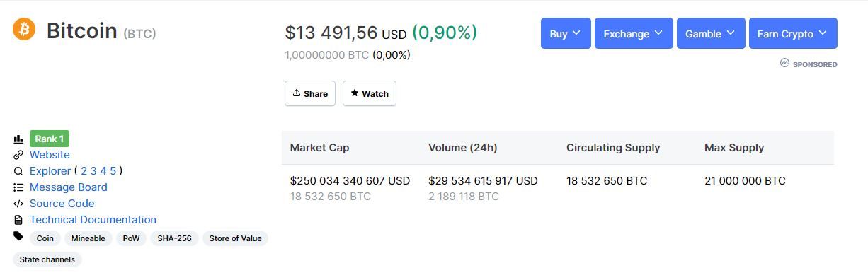Image resolution: width=868 pixels, height=280 pixels.
Task: Click the tag icon before Coin
Action: pyautogui.click(x=18, y=236)
